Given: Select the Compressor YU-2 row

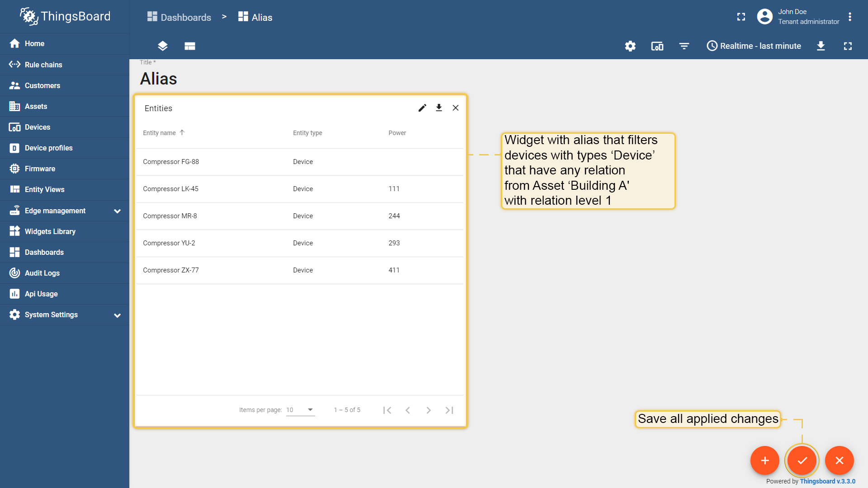Looking at the screenshot, I should point(300,243).
